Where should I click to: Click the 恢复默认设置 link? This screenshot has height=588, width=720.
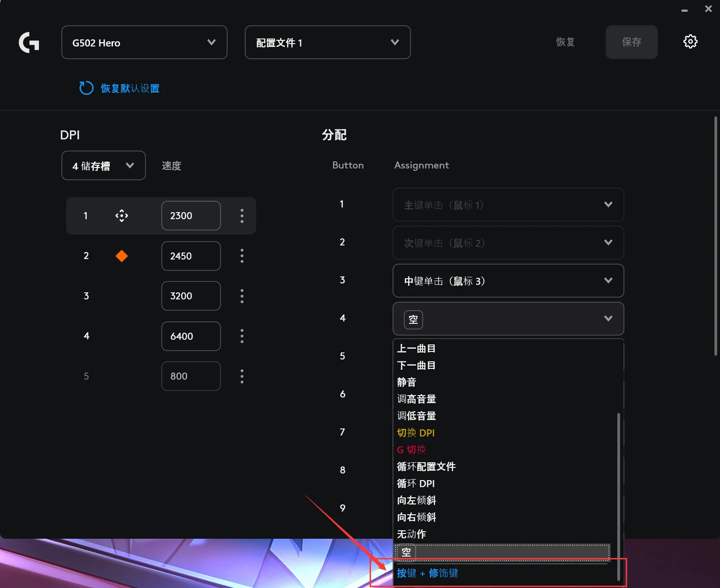(130, 88)
